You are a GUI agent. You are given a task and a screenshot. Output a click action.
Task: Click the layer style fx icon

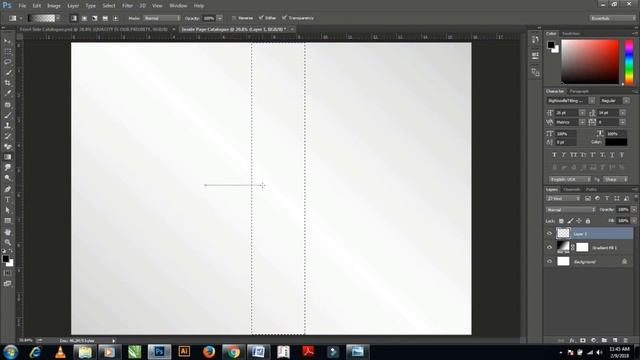pyautogui.click(x=572, y=340)
